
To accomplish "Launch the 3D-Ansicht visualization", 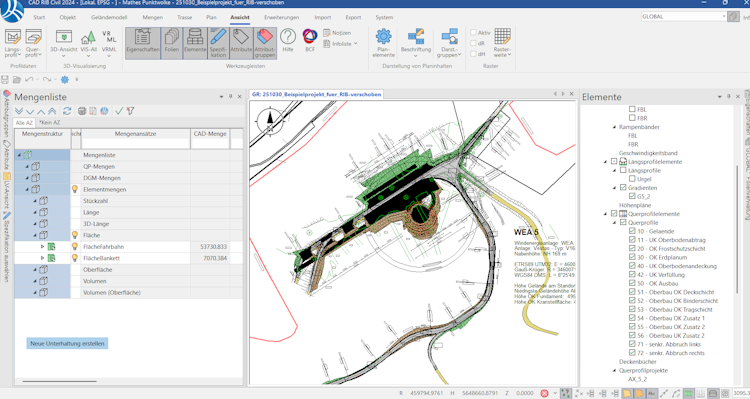I will coord(64,43).
